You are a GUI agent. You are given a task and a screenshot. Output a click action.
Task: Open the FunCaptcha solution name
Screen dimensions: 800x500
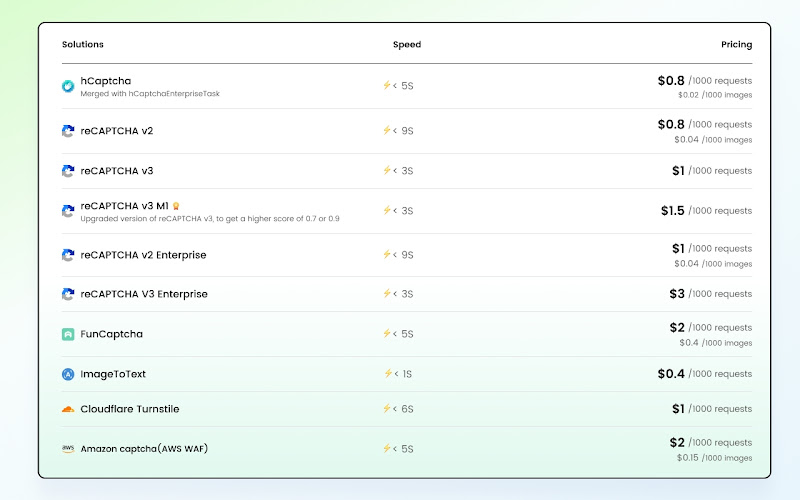pyautogui.click(x=111, y=334)
